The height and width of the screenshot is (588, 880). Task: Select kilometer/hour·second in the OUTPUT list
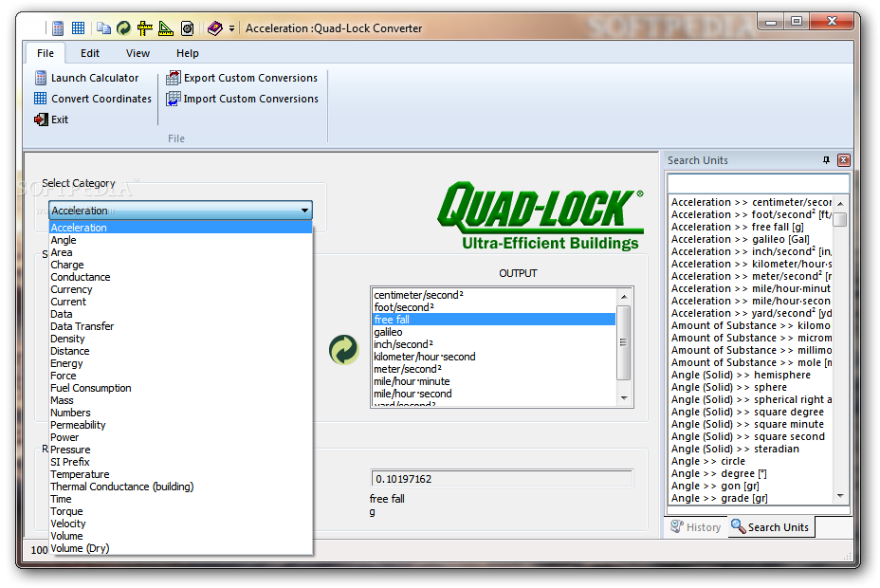pyautogui.click(x=494, y=357)
